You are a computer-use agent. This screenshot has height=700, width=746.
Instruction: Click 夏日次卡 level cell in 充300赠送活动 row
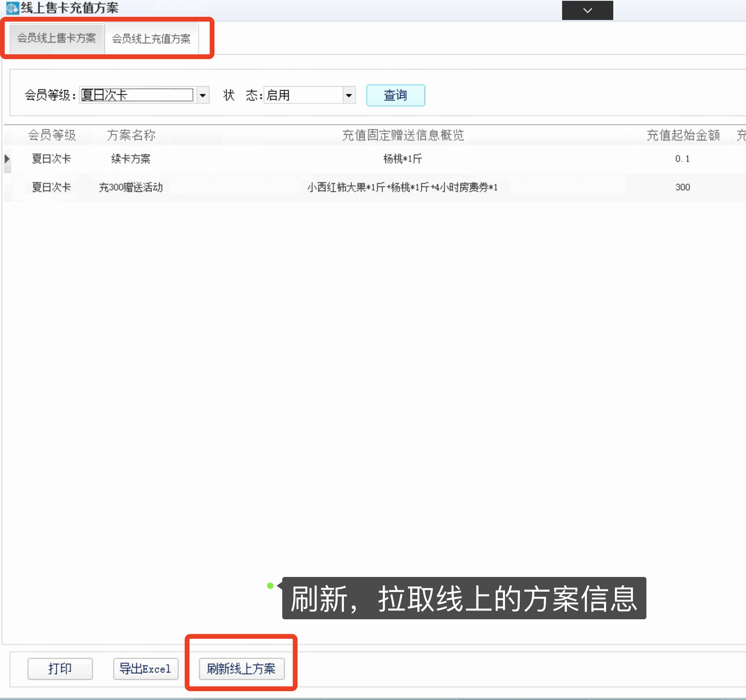[x=52, y=187]
